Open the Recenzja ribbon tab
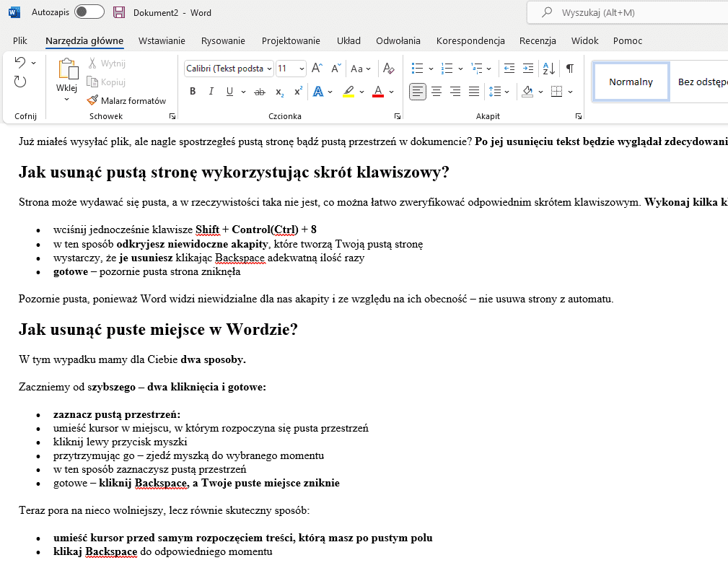Image resolution: width=728 pixels, height=568 pixels. coord(538,41)
